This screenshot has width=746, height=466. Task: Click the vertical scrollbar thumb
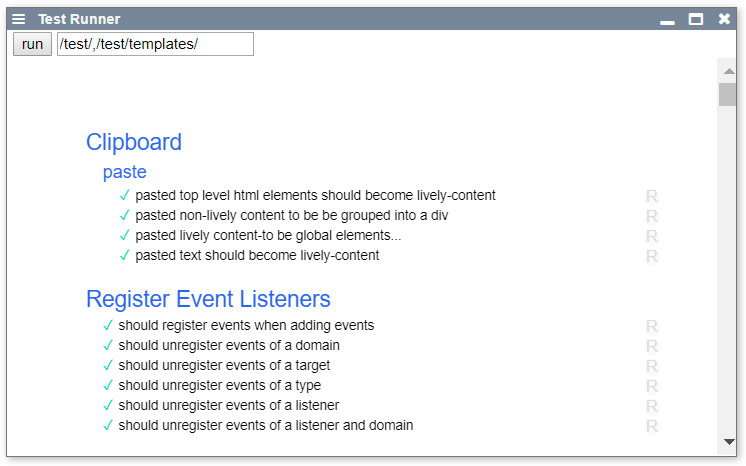(728, 94)
